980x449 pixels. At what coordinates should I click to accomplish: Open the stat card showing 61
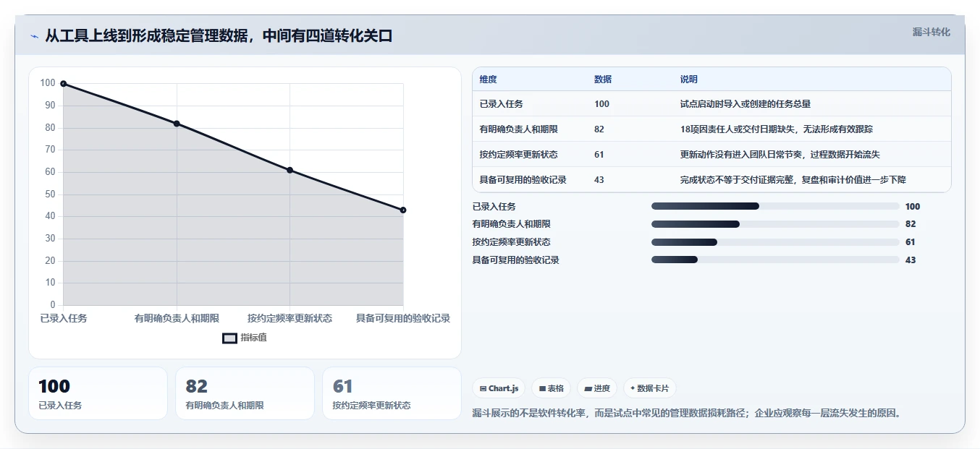coord(392,393)
